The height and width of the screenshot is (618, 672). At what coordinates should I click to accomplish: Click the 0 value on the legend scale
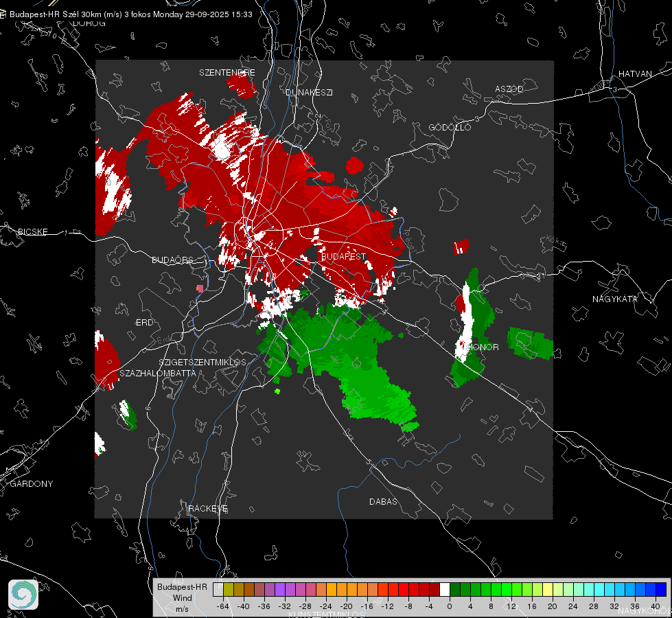[x=449, y=606]
